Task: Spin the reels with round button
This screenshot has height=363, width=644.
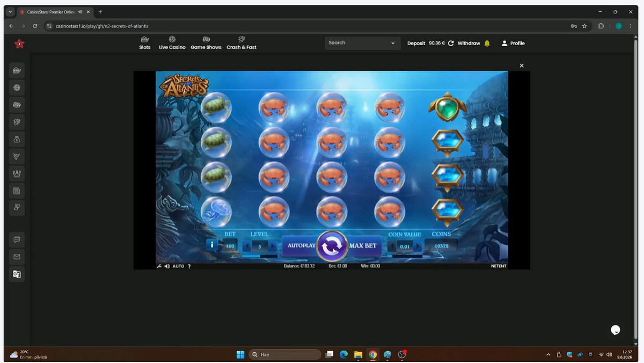Action: [332, 246]
